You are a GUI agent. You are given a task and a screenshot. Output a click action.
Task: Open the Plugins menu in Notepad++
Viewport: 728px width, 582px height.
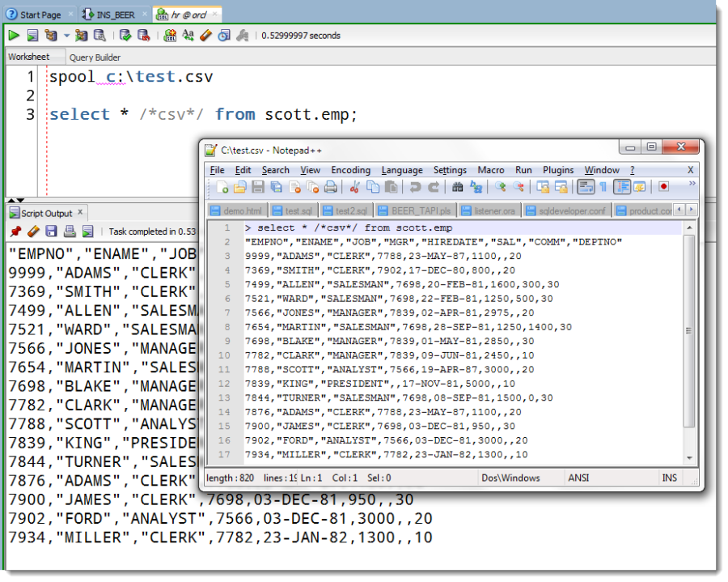(x=557, y=170)
